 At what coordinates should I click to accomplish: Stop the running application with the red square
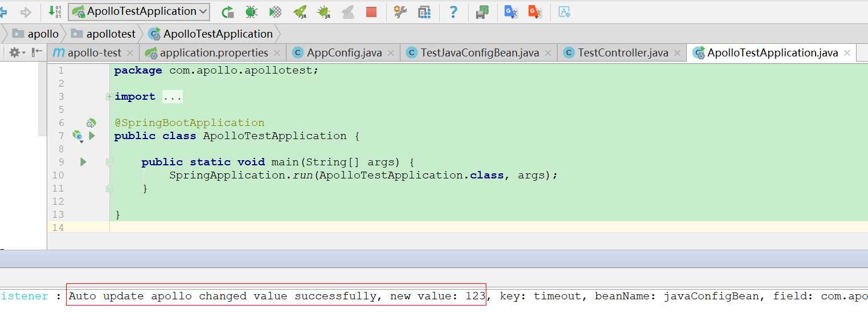371,11
